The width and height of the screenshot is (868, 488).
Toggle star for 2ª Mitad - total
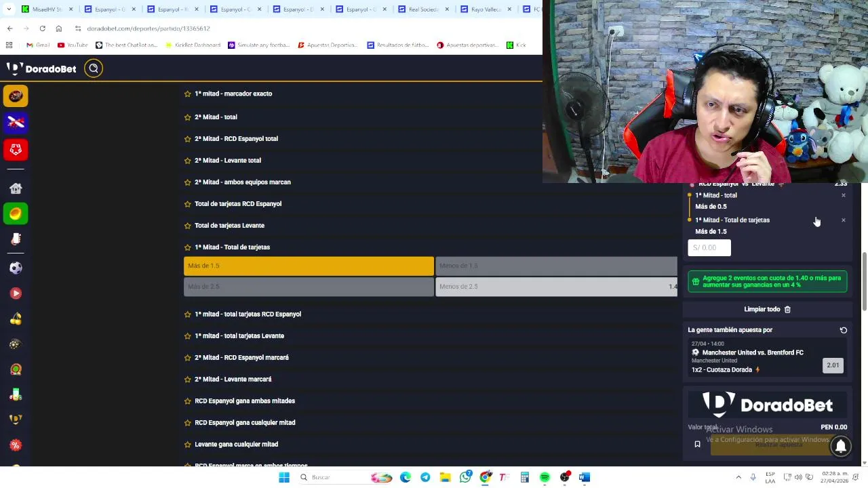(188, 117)
